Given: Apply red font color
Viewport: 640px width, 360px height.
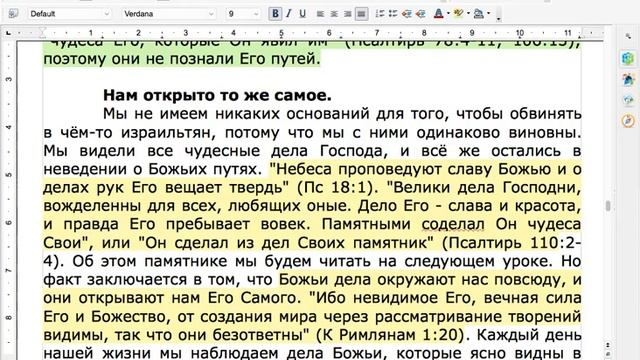Looking at the screenshot, I should [x=438, y=14].
